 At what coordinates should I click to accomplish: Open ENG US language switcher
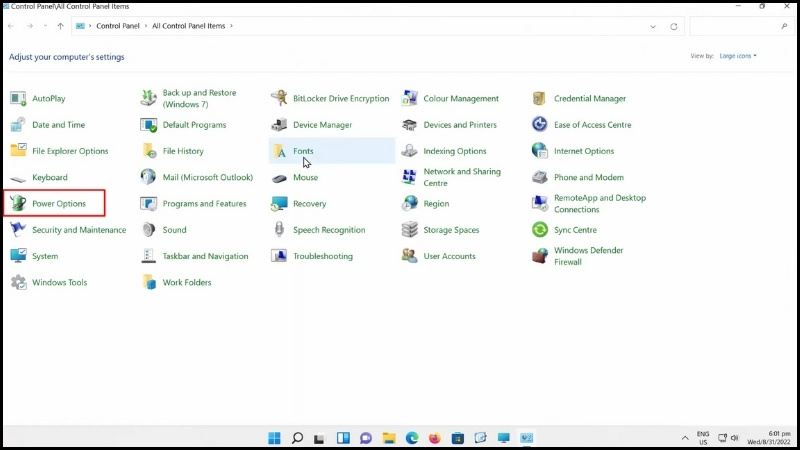703,438
